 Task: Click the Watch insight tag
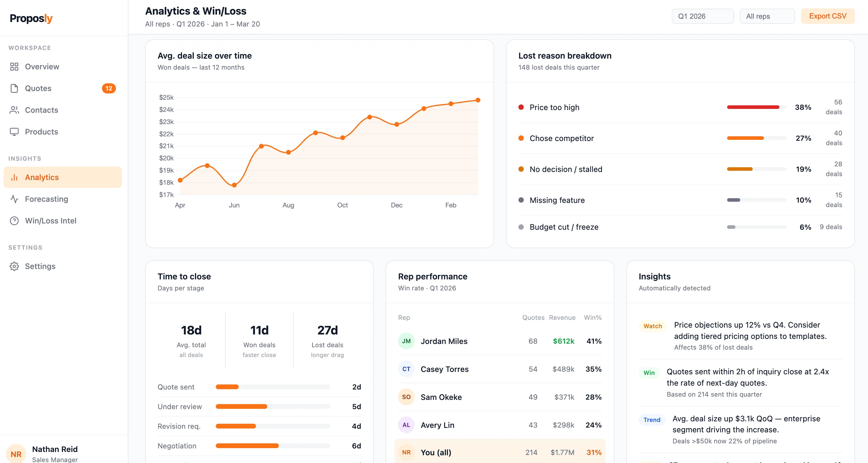(653, 326)
